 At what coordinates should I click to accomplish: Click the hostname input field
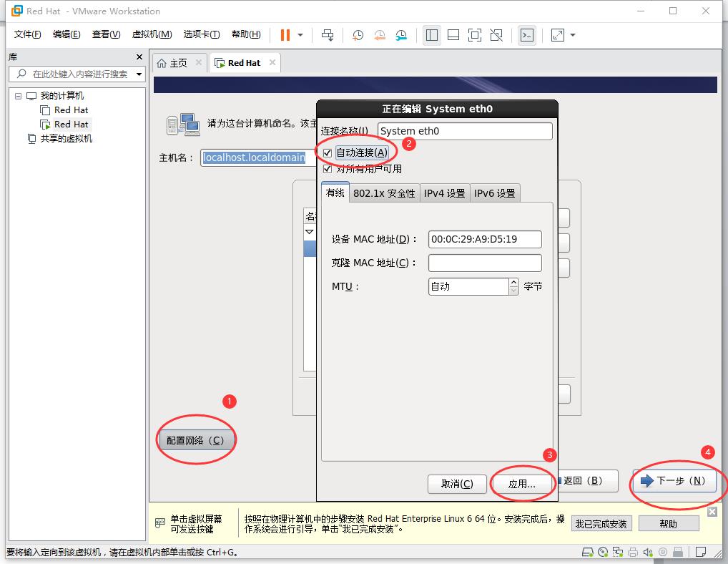(258, 157)
